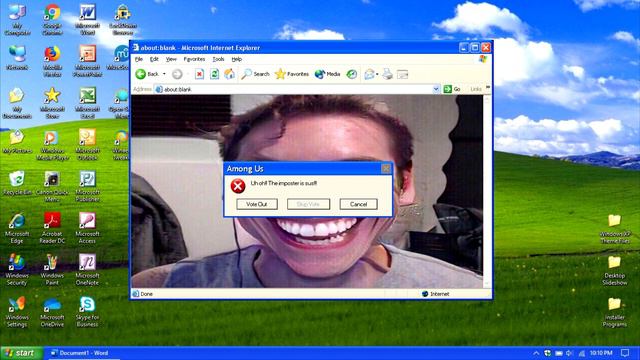Click the red error icon in the dialog
Screen dimensions: 640x360
(238, 186)
